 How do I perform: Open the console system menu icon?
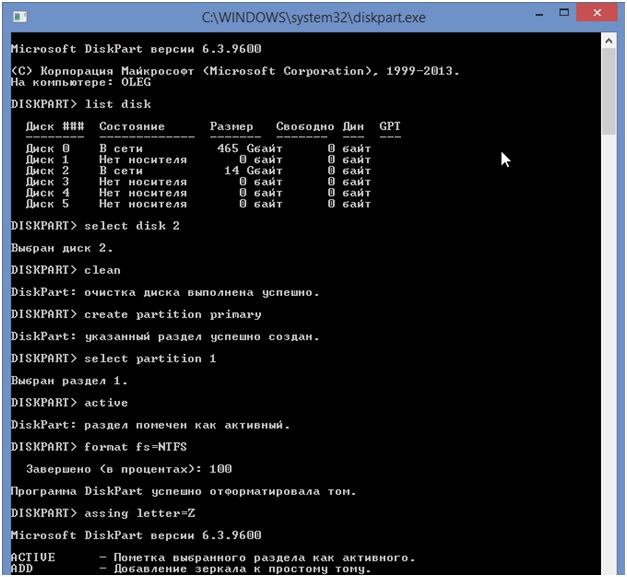coord(17,17)
